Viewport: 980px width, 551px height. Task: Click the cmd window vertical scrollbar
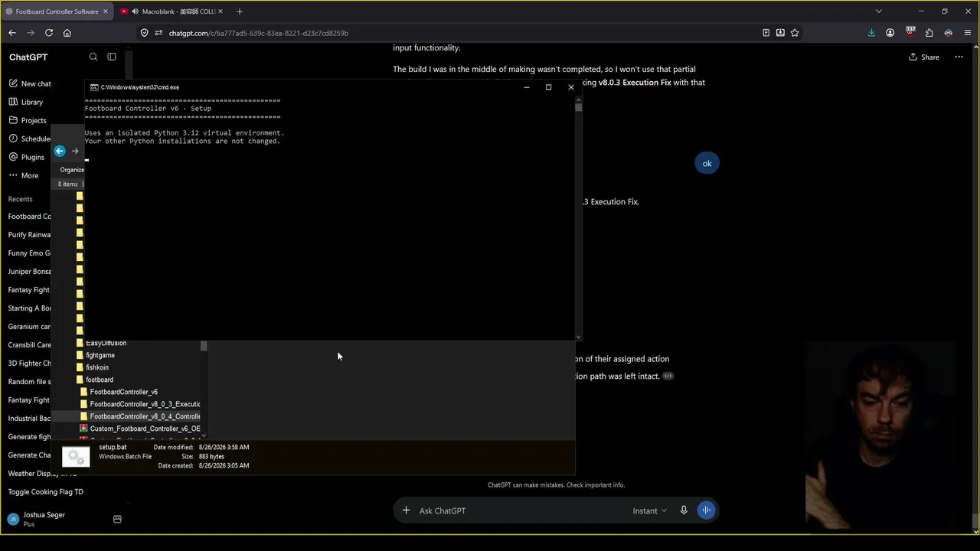[578, 219]
